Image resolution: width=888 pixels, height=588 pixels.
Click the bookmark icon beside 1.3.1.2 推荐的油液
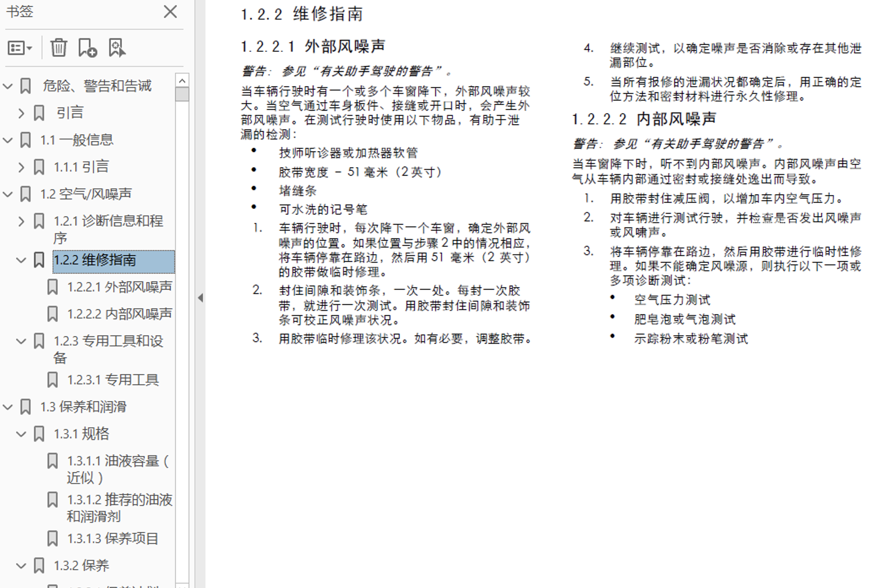[x=52, y=500]
